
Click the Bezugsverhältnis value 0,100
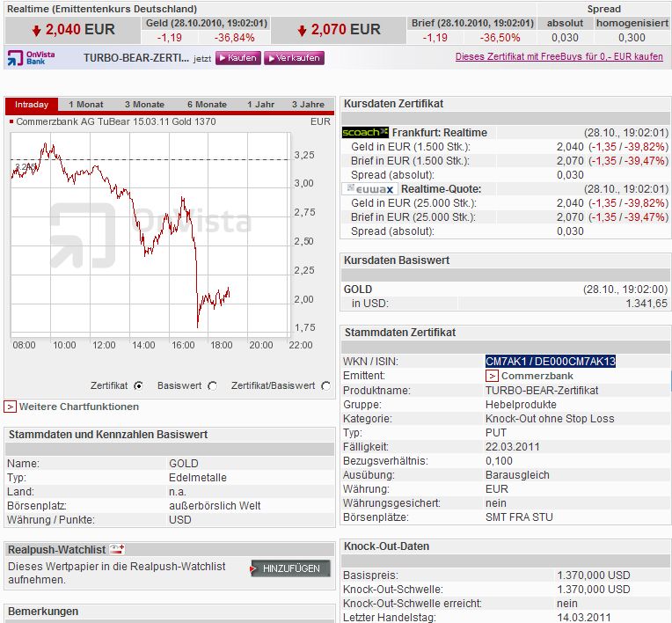pyautogui.click(x=499, y=461)
